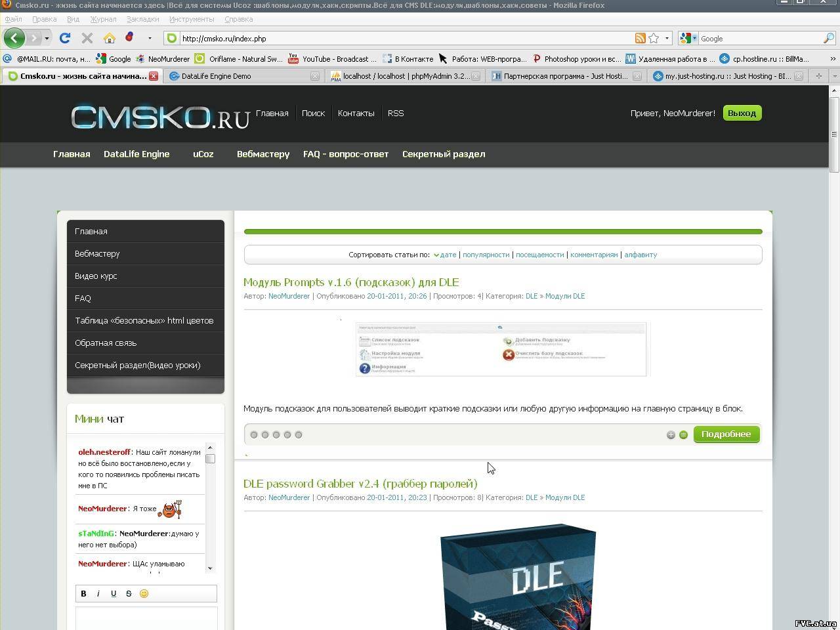The width and height of the screenshot is (840, 630).
Task: Click the green Выход button
Action: [742, 113]
